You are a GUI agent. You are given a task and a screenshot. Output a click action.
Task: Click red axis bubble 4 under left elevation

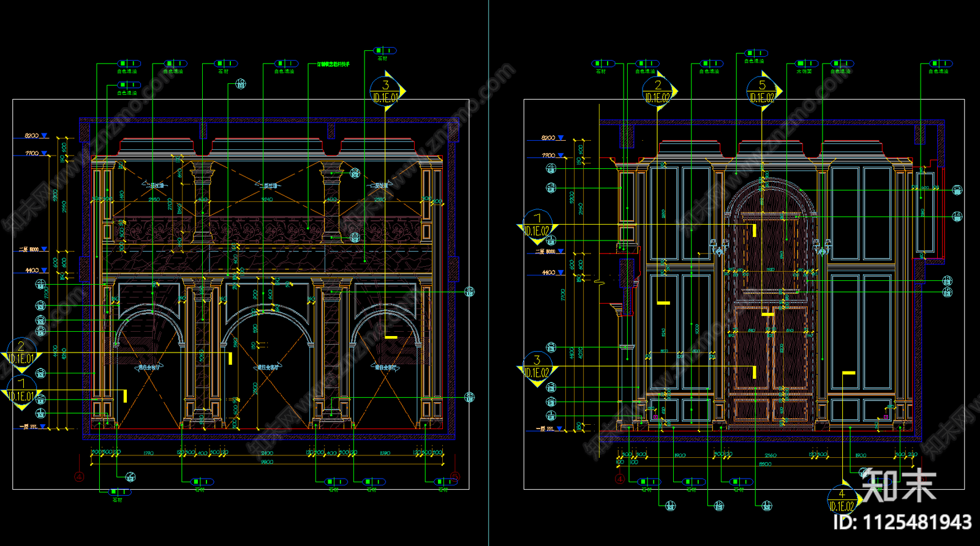tap(79, 476)
